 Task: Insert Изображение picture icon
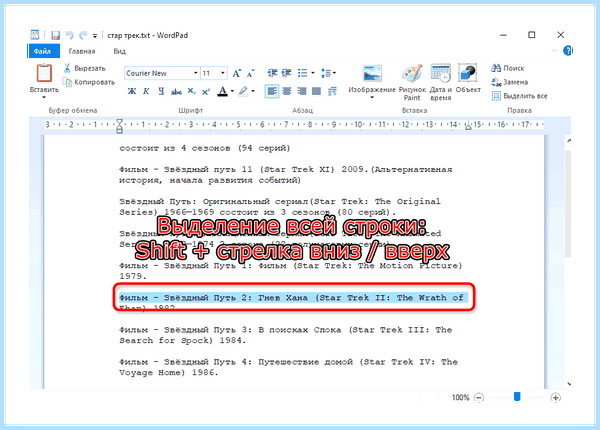pos(372,73)
